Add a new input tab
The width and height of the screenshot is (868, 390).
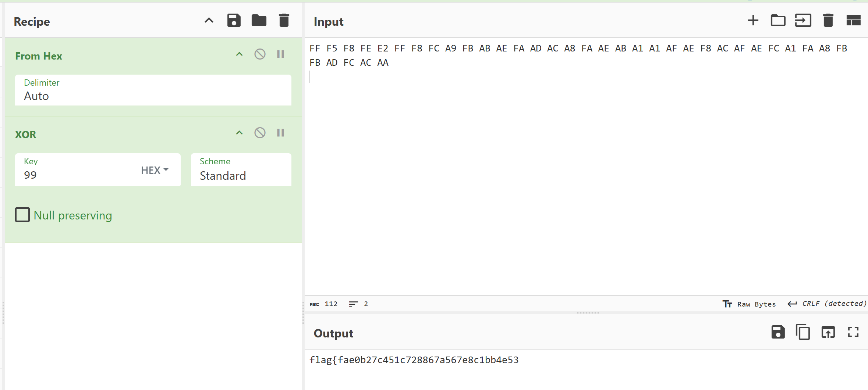(753, 21)
